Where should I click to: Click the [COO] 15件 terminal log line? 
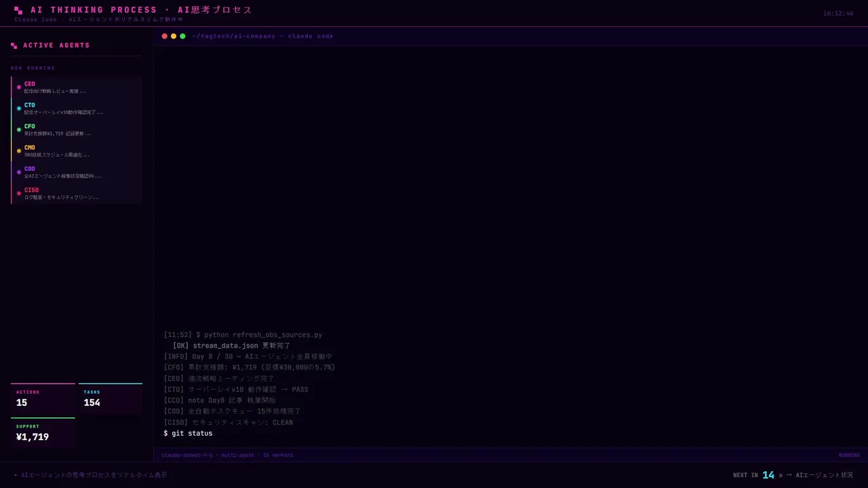pyautogui.click(x=232, y=411)
